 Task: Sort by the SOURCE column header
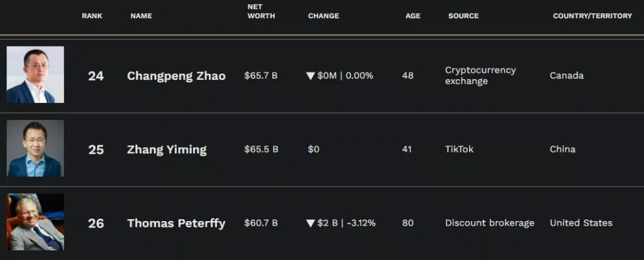click(x=464, y=16)
